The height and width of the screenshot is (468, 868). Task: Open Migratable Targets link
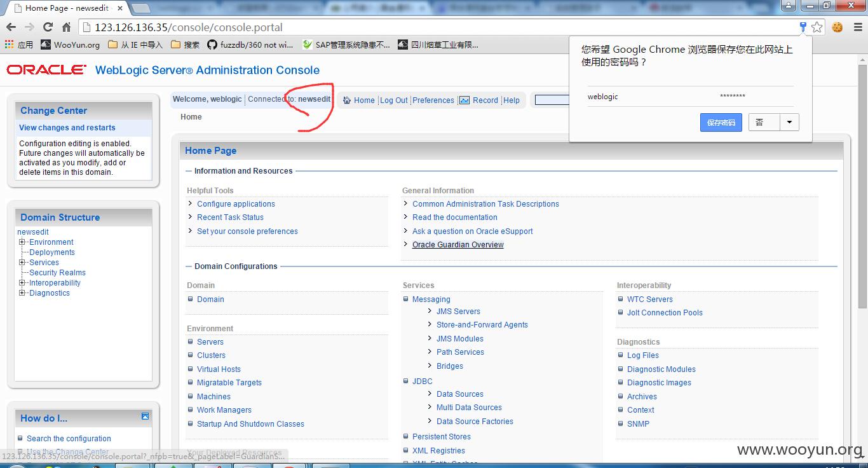click(229, 383)
